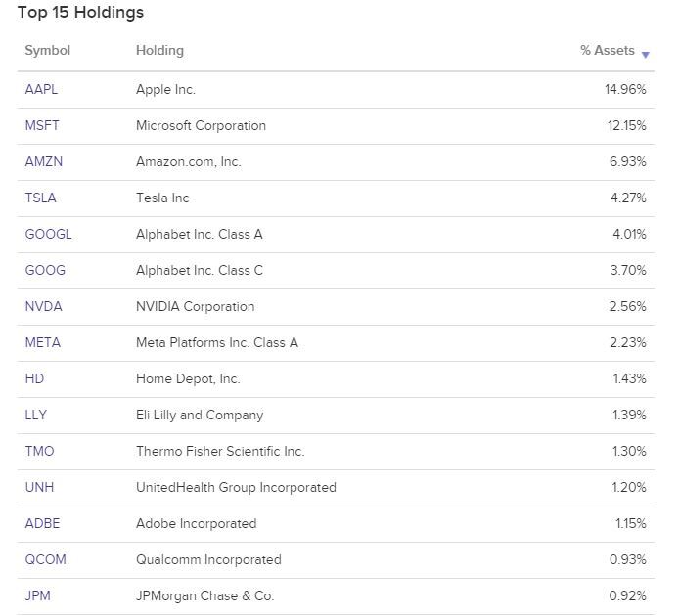Viewport: 679px width, 616px height.
Task: Click the 2.23% assets value
Action: 628,342
